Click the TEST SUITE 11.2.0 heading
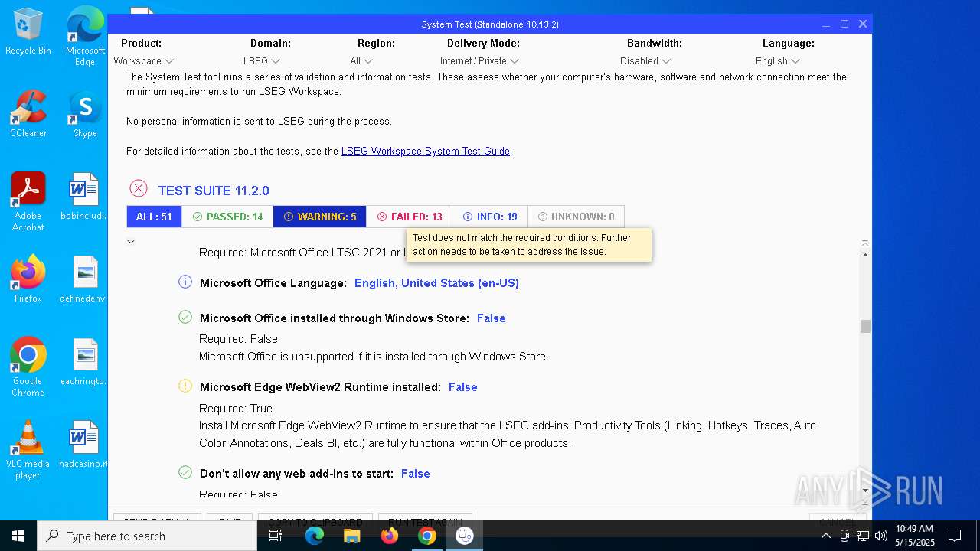This screenshot has height=551, width=980. point(214,191)
